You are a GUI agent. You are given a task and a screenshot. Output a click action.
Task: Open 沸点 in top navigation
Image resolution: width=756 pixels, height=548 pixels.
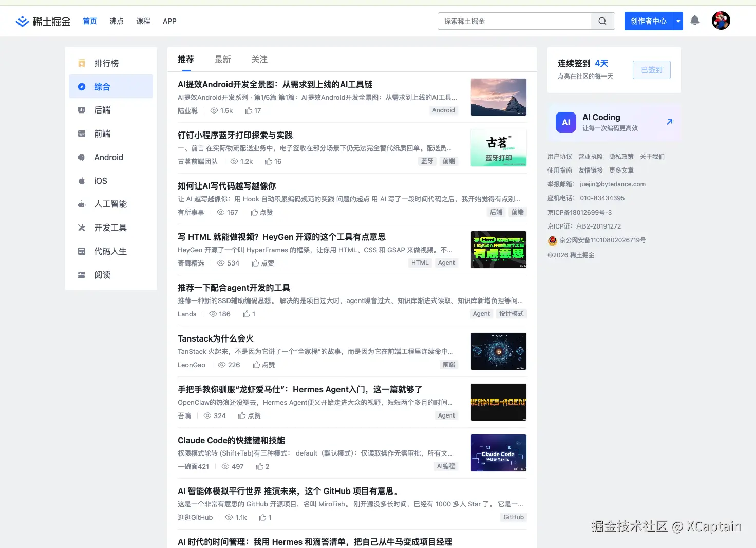point(117,21)
